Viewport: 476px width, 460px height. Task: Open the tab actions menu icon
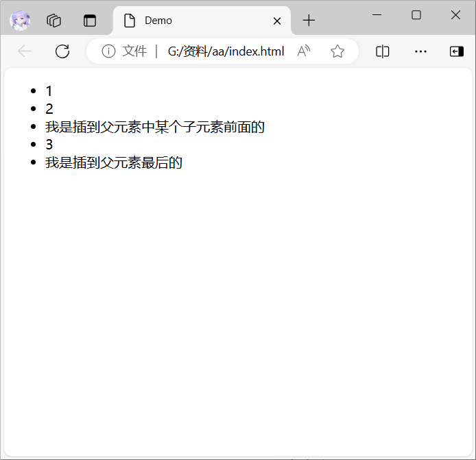coord(90,21)
